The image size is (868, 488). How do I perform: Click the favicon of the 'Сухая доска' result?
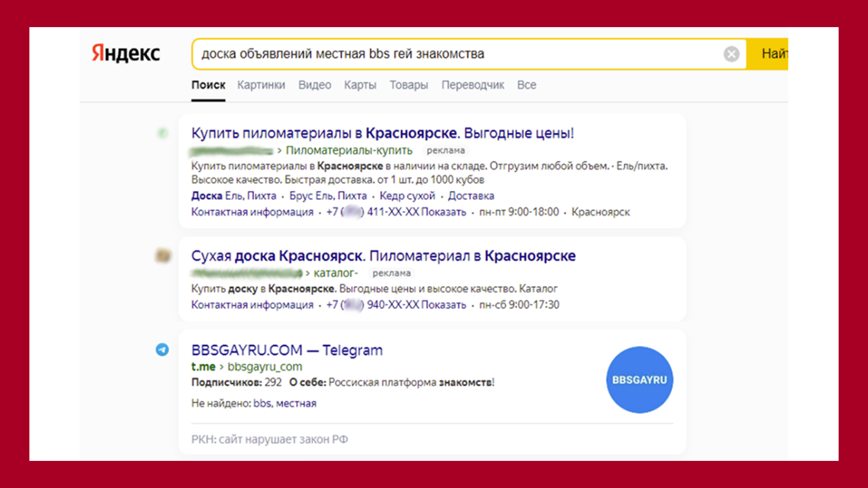coord(163,255)
